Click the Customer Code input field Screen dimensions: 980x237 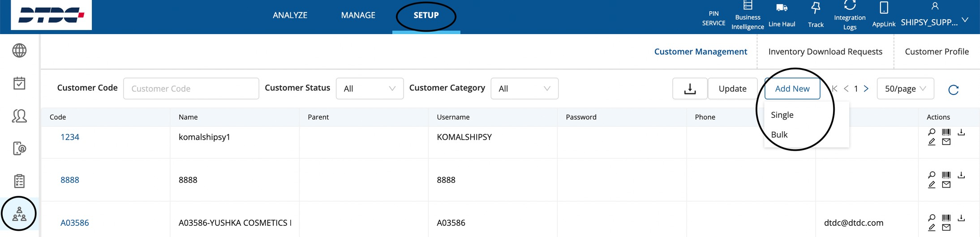(x=191, y=89)
